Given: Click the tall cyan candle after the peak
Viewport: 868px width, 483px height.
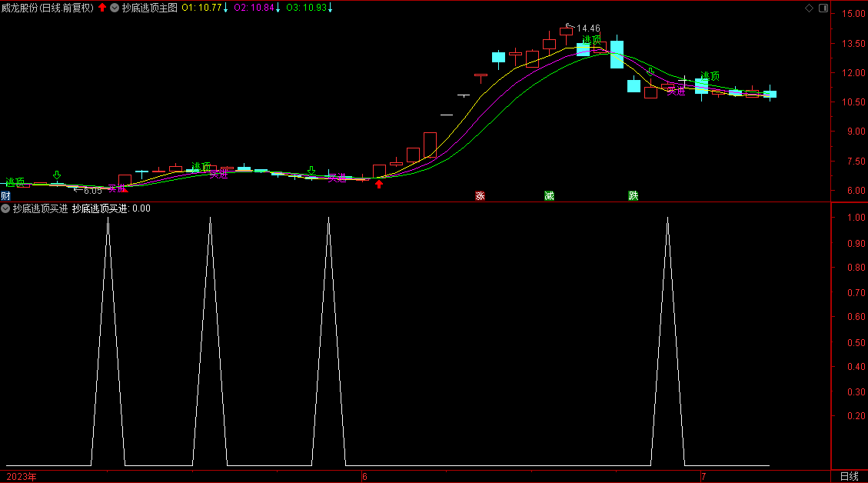Looking at the screenshot, I should pyautogui.click(x=617, y=55).
